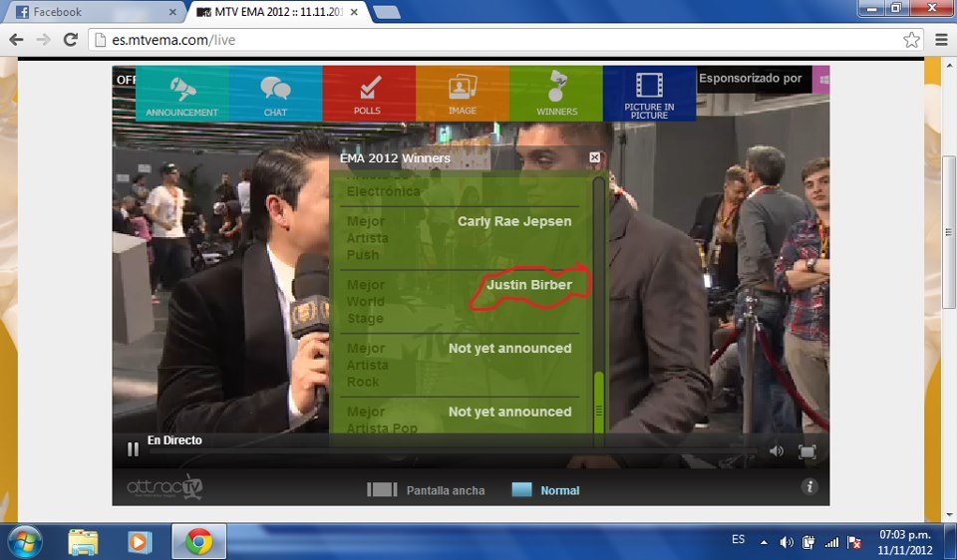Open the Announcement panel
957x560 pixels.
point(181,94)
